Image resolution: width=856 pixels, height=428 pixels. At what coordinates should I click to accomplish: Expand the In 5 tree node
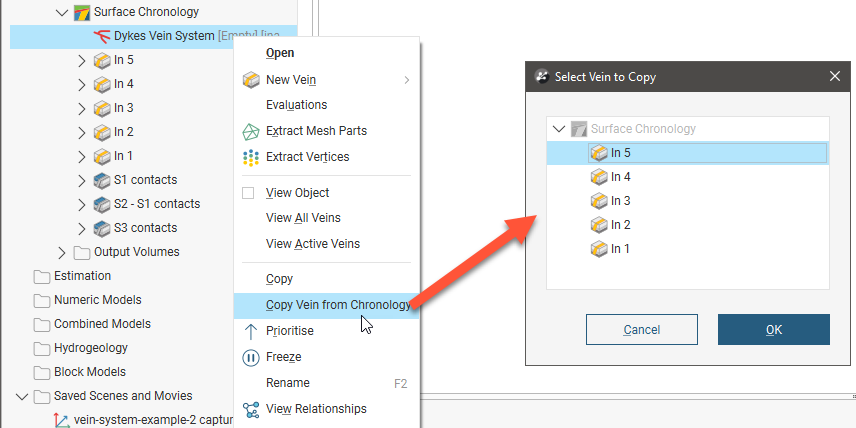[x=82, y=60]
